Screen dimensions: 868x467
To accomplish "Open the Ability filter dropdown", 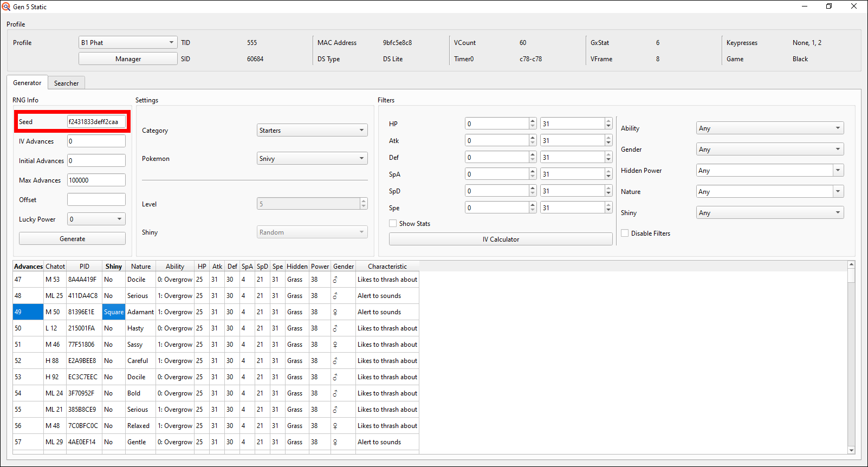I will tap(770, 128).
